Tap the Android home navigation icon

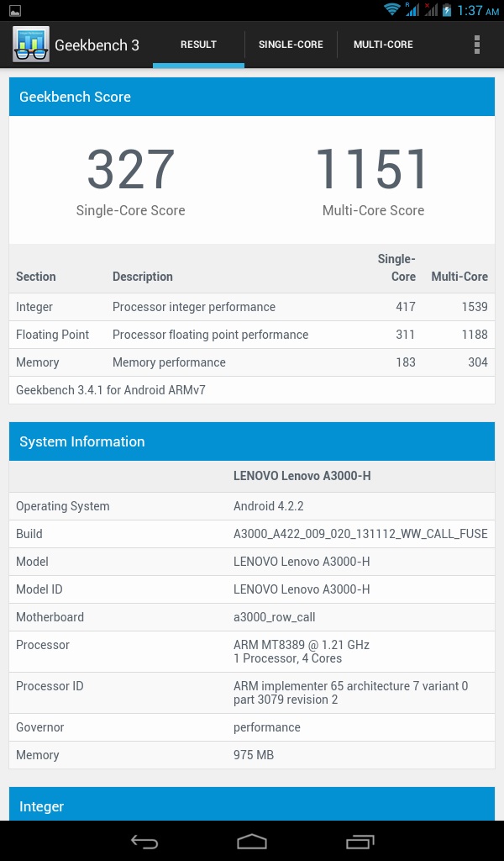tap(252, 841)
